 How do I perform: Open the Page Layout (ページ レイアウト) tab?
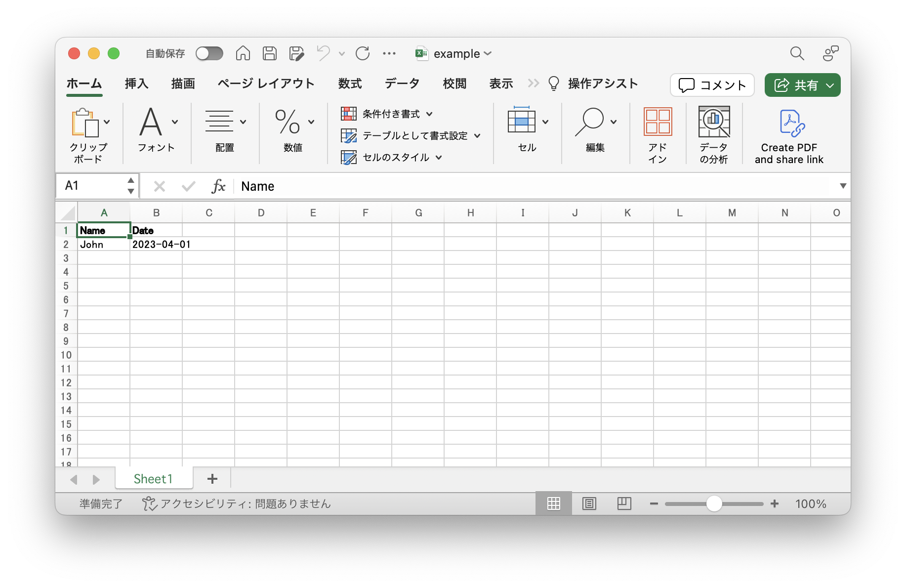[x=266, y=84]
